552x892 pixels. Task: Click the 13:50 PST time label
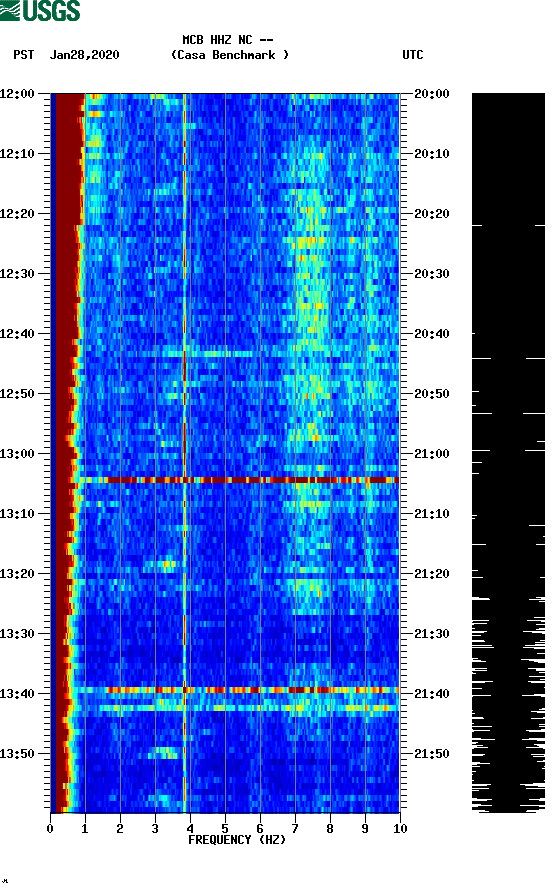[18, 754]
